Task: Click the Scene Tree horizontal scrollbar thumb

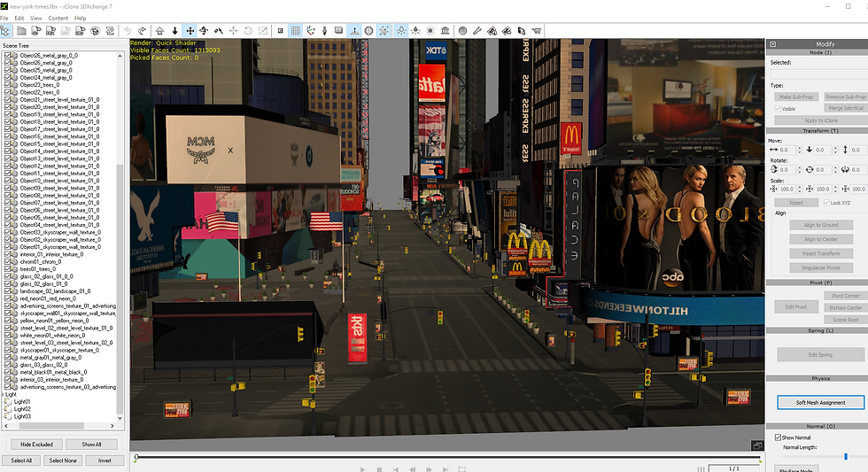Action: click(51, 426)
